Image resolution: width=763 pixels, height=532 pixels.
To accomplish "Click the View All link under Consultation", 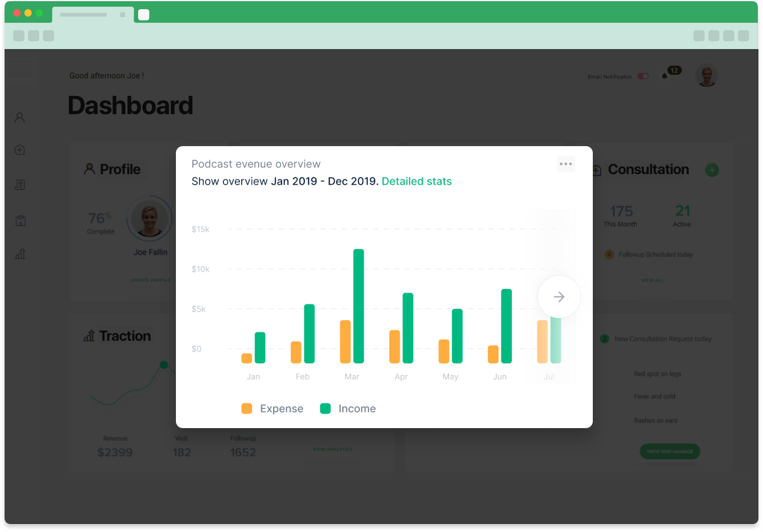I will 652,280.
